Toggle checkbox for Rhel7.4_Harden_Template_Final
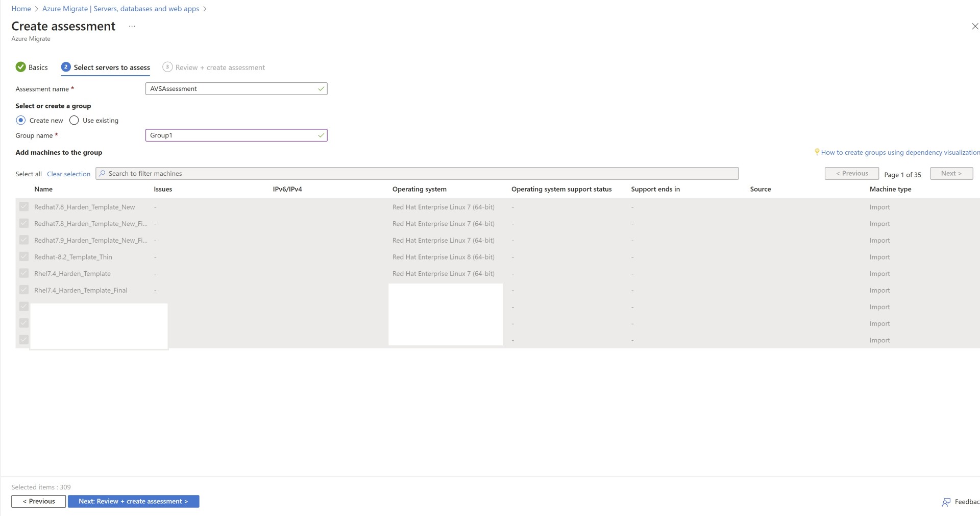 24,290
